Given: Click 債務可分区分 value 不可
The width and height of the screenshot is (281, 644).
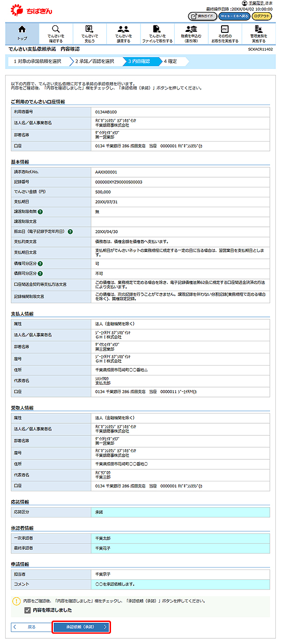Looking at the screenshot, I should coord(99,273).
